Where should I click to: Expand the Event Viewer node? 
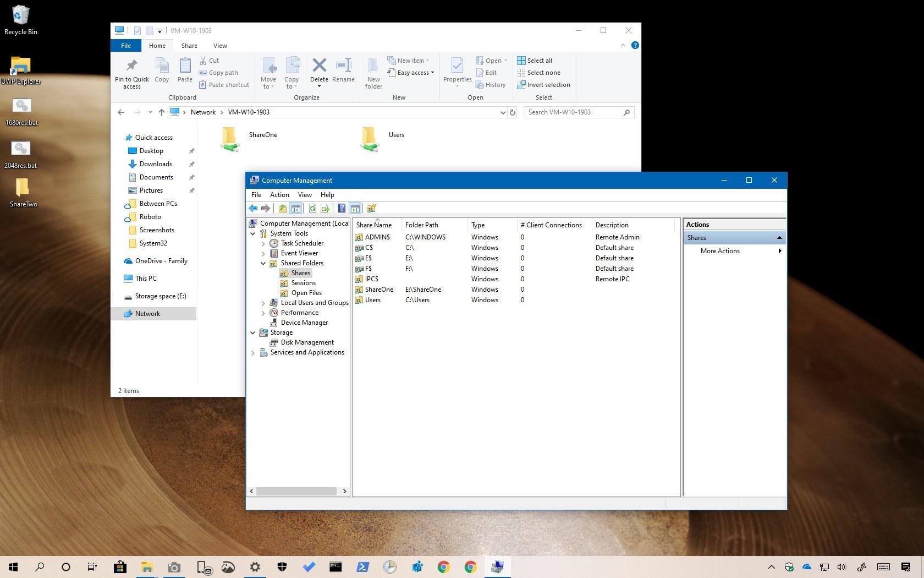click(263, 253)
